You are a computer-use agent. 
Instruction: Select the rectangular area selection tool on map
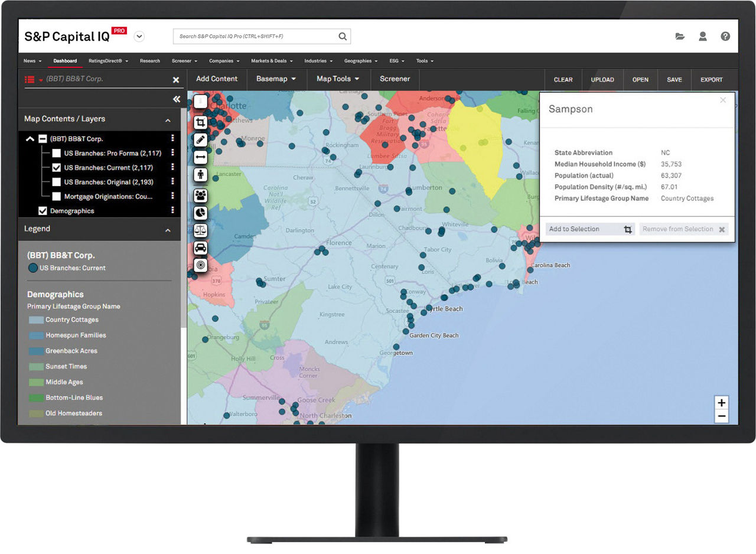[x=200, y=122]
